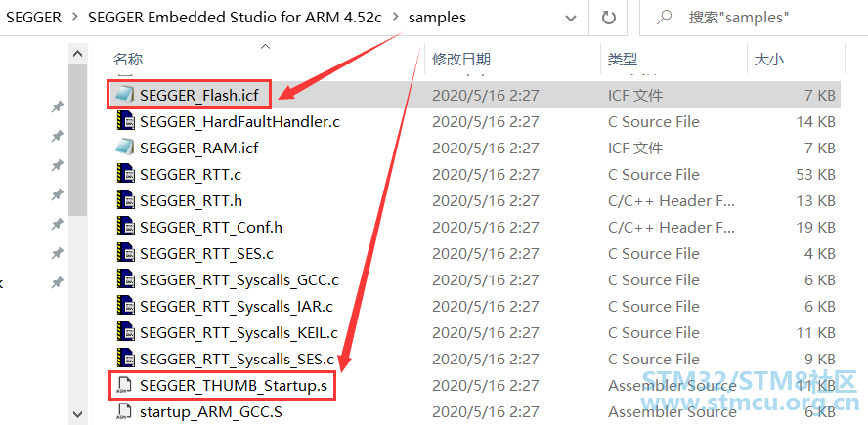The width and height of the screenshot is (868, 425).
Task: Expand the chevron after SEGGER in the breadcrumb
Action: point(74,18)
